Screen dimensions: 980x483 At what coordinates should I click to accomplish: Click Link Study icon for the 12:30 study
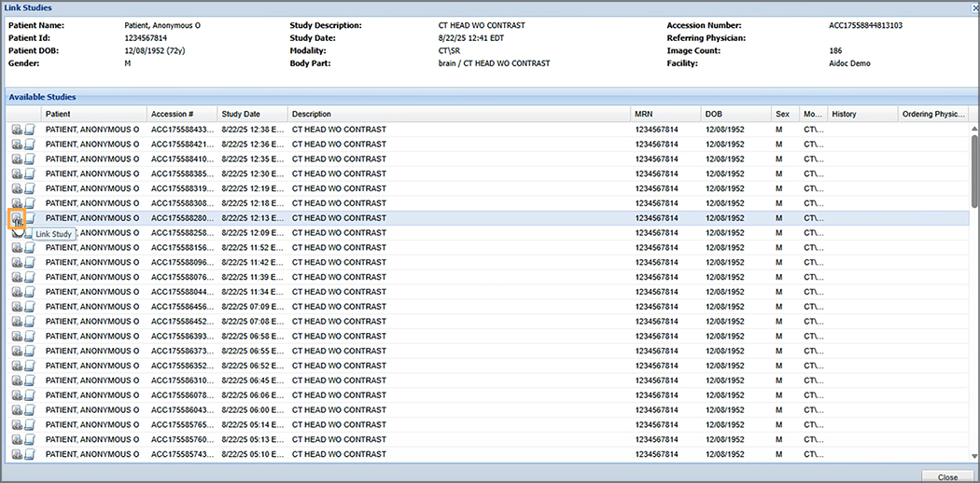coord(17,173)
